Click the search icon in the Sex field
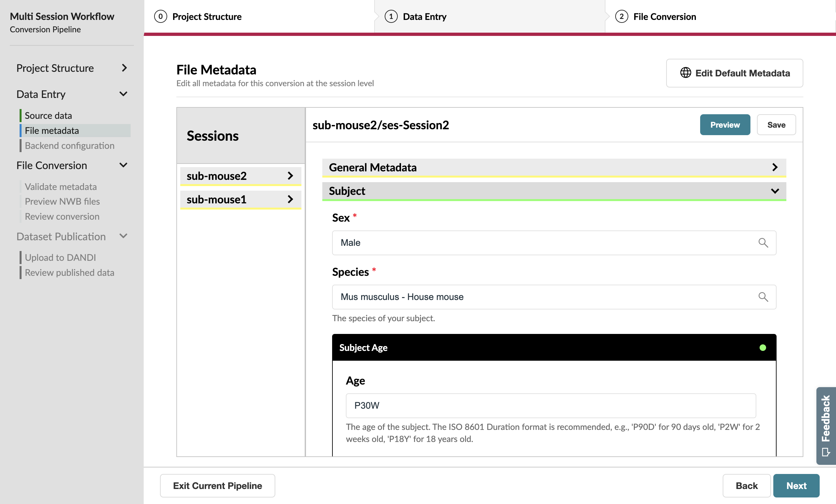The width and height of the screenshot is (836, 504). (763, 243)
